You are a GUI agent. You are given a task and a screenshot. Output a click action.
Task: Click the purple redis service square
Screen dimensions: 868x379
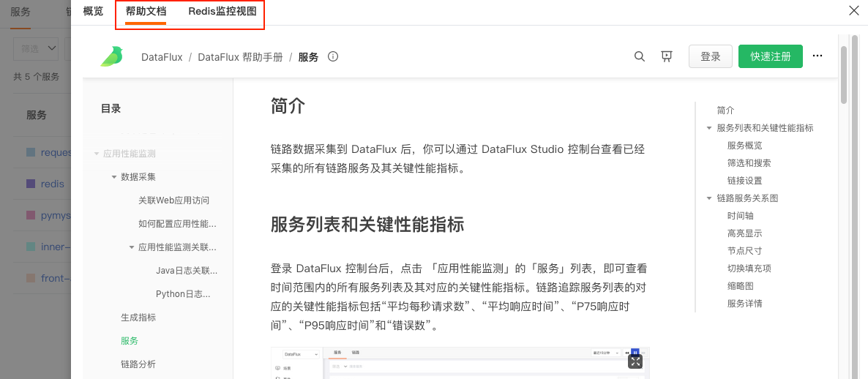(x=31, y=184)
